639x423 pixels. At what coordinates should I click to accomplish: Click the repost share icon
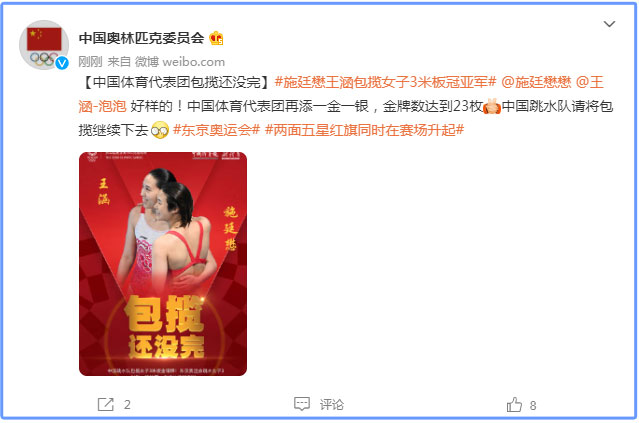coord(106,404)
